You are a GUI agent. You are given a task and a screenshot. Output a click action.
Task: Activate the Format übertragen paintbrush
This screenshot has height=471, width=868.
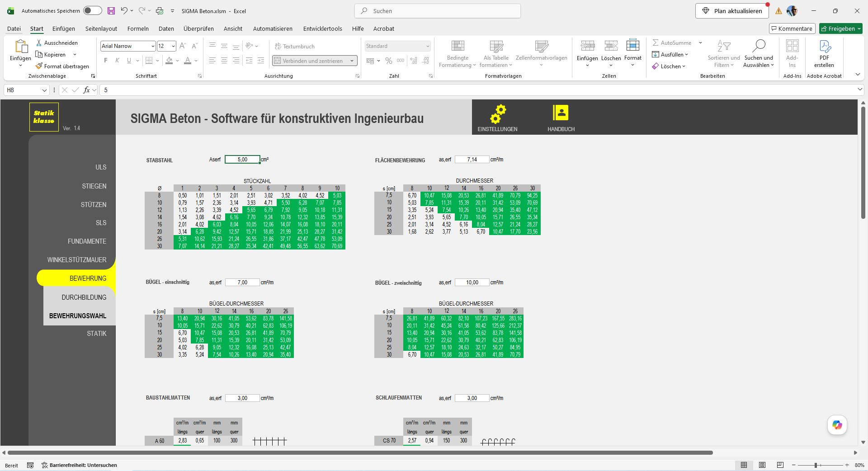click(39, 66)
